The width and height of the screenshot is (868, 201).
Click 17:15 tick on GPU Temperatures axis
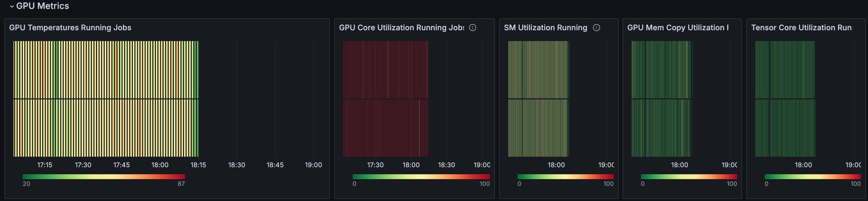click(44, 165)
